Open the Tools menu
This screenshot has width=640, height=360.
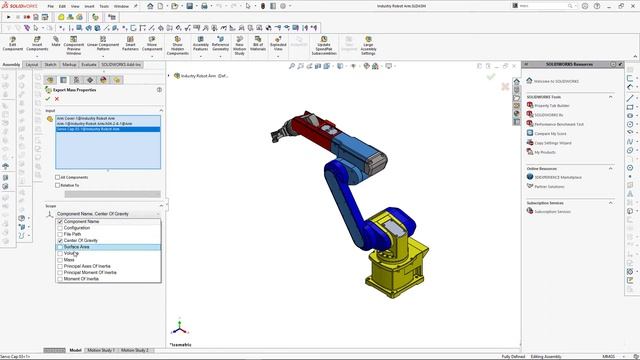104,6
